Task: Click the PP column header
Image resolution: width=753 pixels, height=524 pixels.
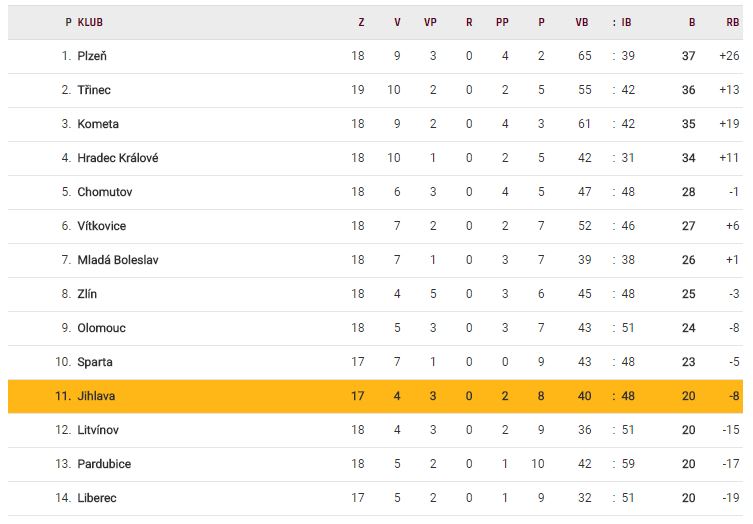Action: click(x=502, y=22)
